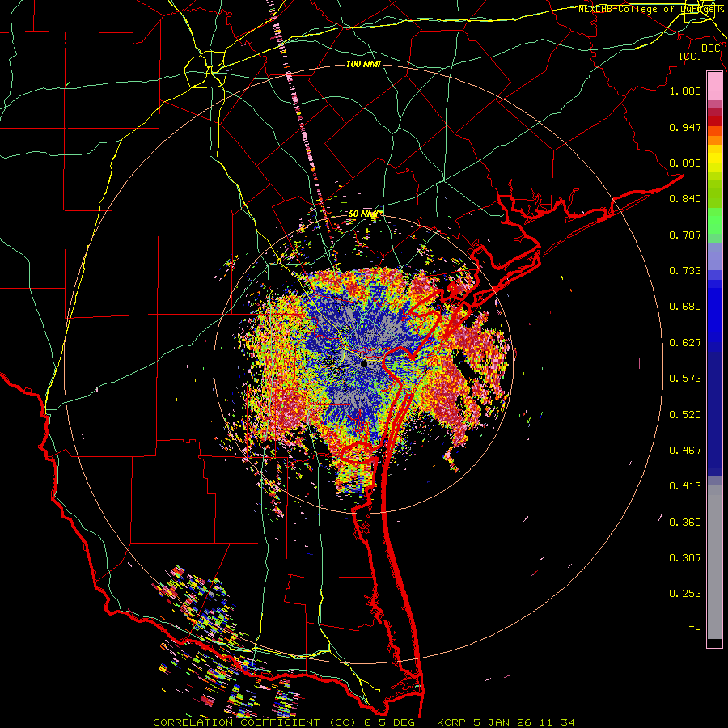728x728 pixels.
Task: Select the 0.253 scale label
Action: (x=685, y=594)
